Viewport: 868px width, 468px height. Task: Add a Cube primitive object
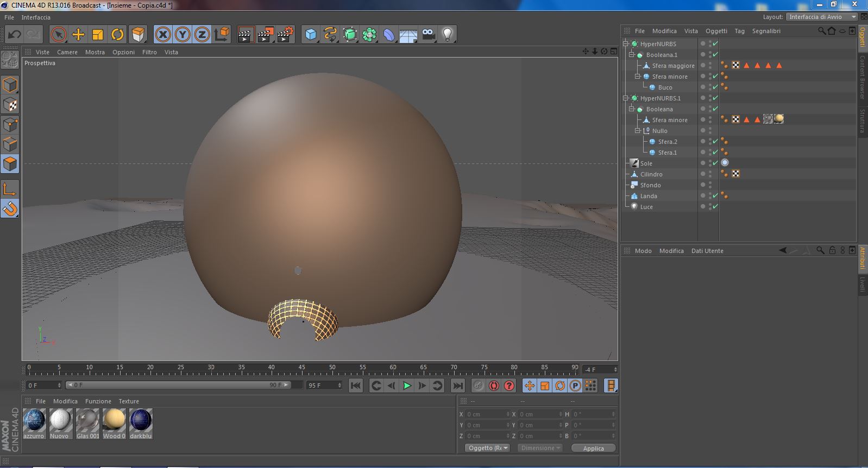311,35
